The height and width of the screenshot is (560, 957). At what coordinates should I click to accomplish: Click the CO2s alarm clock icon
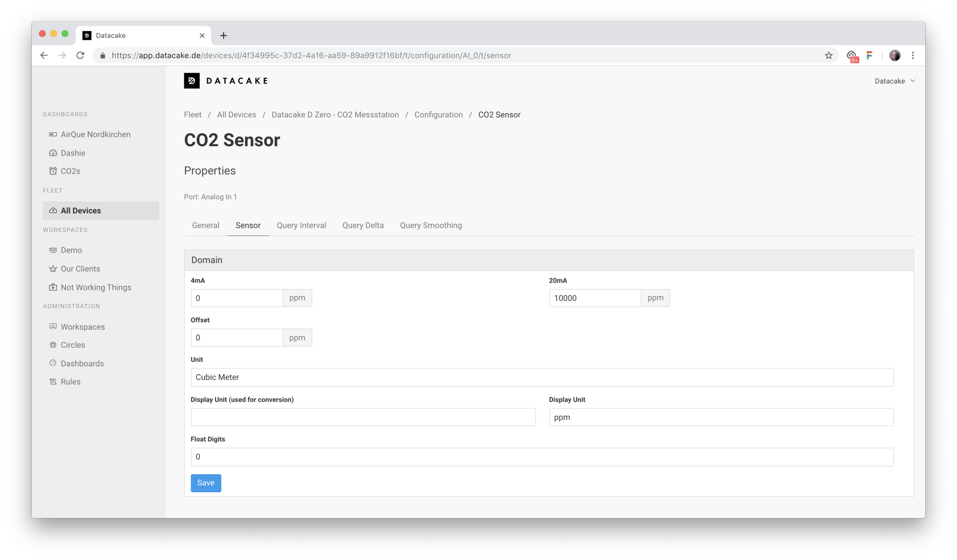pyautogui.click(x=53, y=171)
